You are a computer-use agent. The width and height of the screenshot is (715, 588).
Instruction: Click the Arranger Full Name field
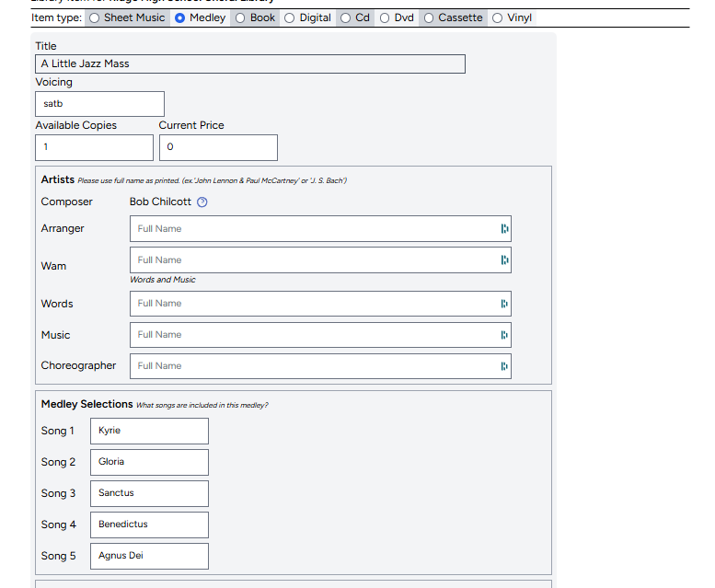[320, 229]
